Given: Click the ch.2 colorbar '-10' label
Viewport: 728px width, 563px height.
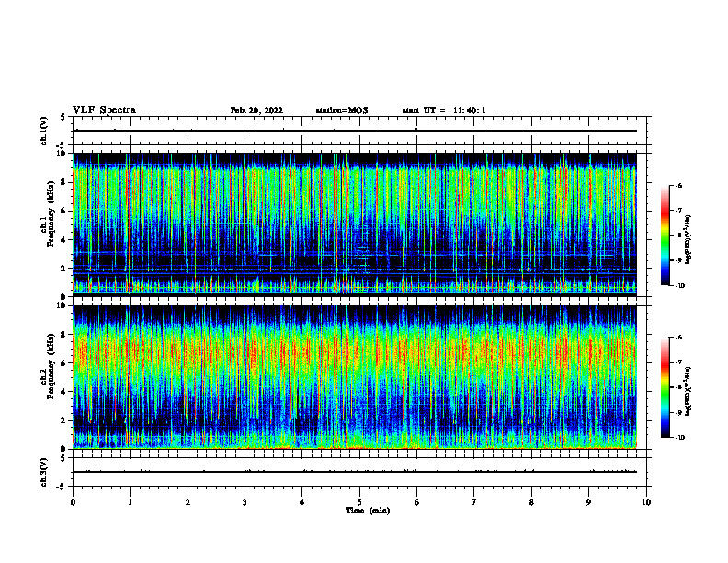Looking at the screenshot, I should (679, 438).
